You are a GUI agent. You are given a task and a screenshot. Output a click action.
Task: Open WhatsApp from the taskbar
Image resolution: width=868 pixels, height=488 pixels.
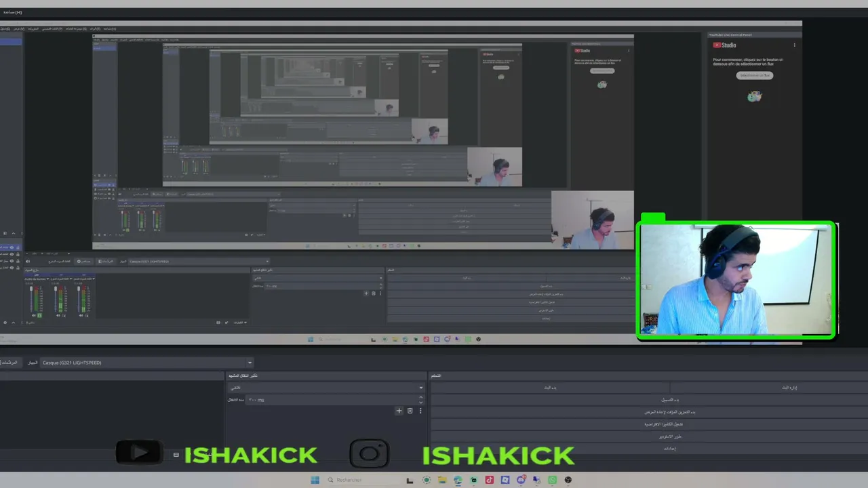tap(552, 480)
